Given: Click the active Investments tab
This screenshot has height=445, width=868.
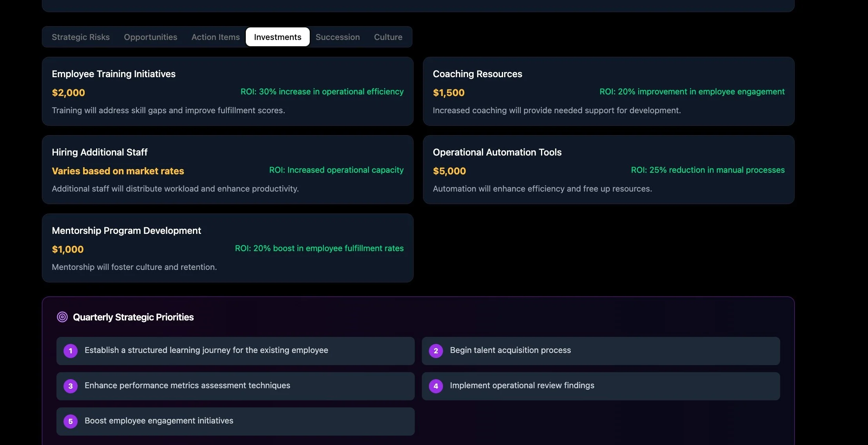Looking at the screenshot, I should (x=278, y=37).
